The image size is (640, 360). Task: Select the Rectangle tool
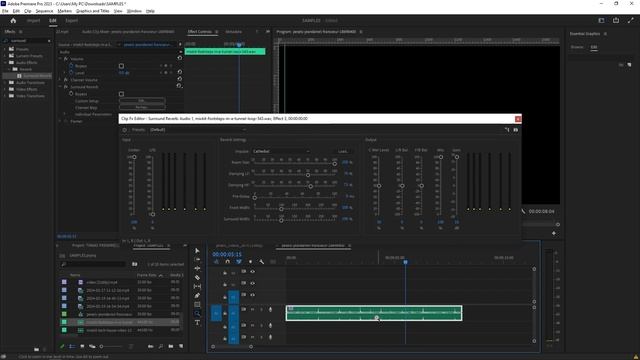pos(197,304)
